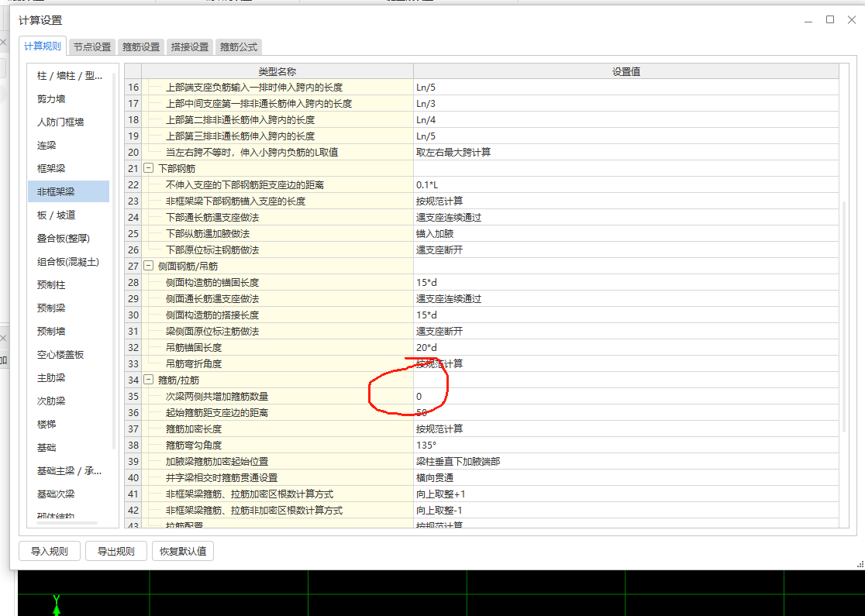Image resolution: width=865 pixels, height=616 pixels.
Task: Click Ln/4 value in row 18
Action: [626, 119]
